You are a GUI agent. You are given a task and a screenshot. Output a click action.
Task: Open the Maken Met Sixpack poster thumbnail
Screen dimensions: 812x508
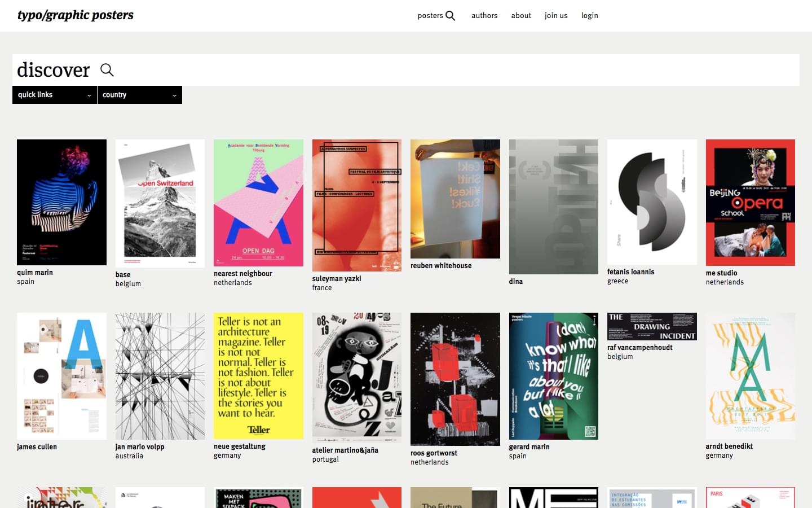258,497
